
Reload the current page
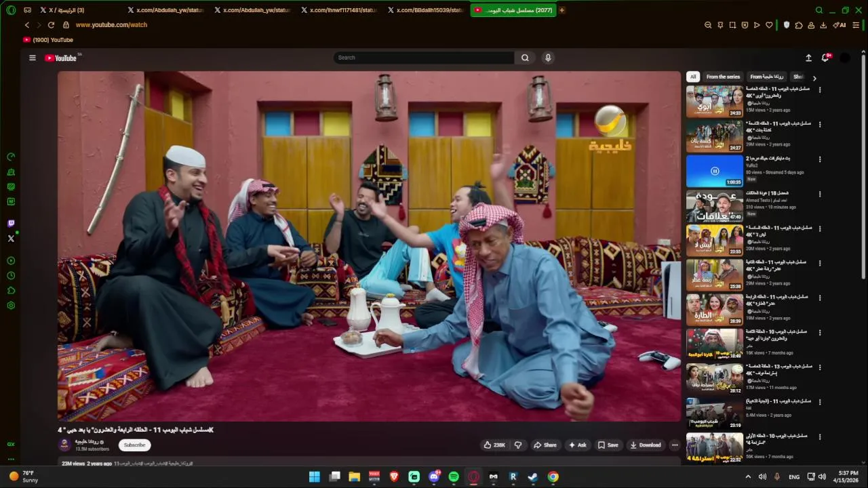[51, 25]
